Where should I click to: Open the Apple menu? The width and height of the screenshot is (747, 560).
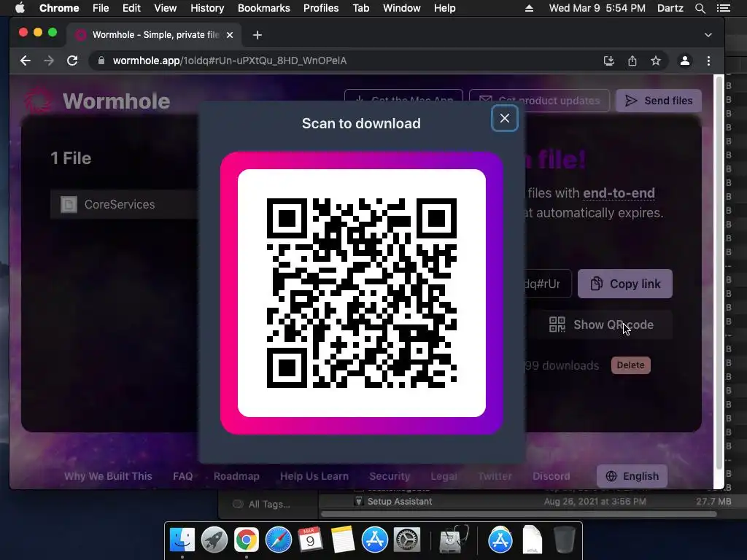tap(20, 8)
